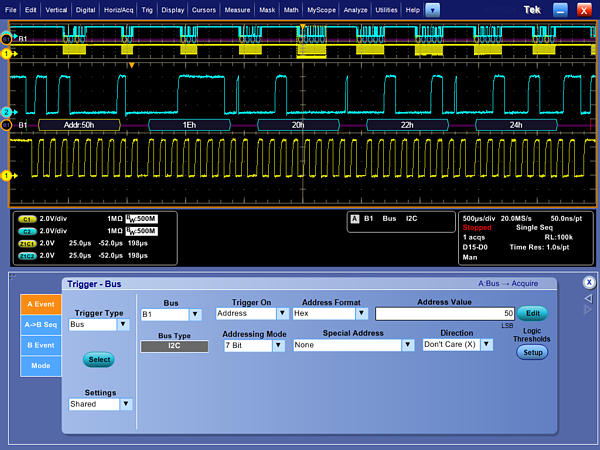
Task: Click the channel 2 ground marker on waveform
Action: pos(6,111)
